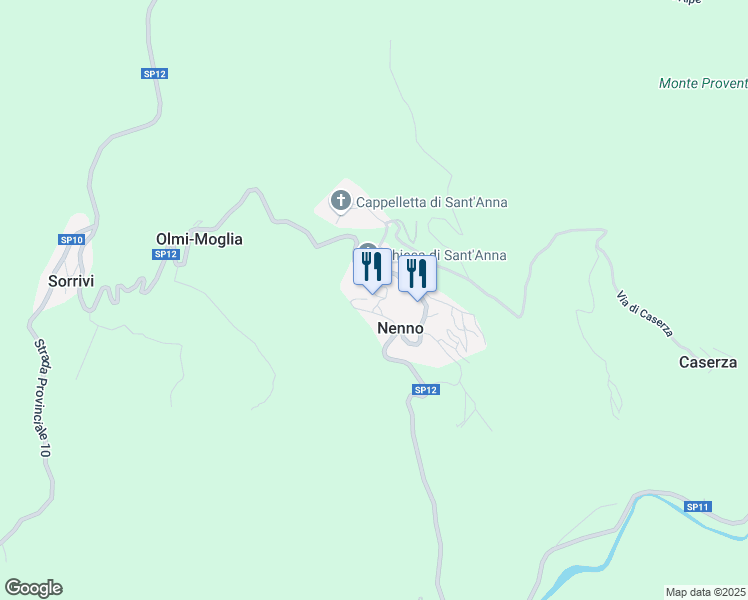Select the left restaurant marker in Nenno

pos(372,270)
